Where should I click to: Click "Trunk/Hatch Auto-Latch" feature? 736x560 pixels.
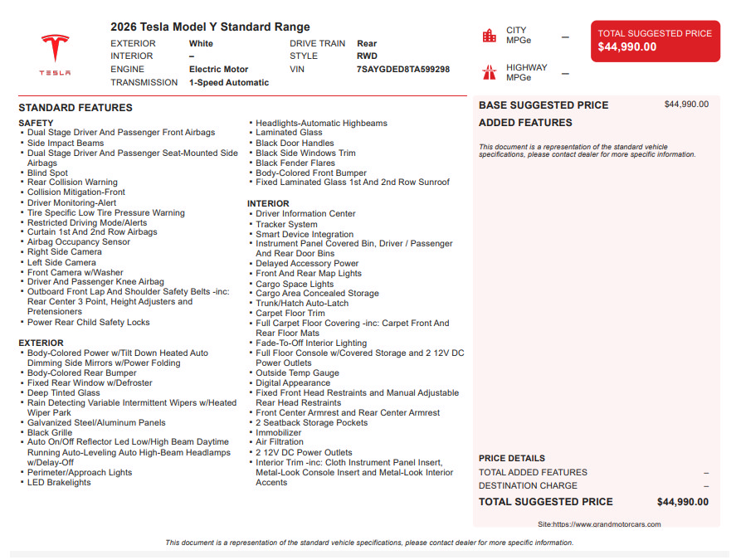(302, 304)
